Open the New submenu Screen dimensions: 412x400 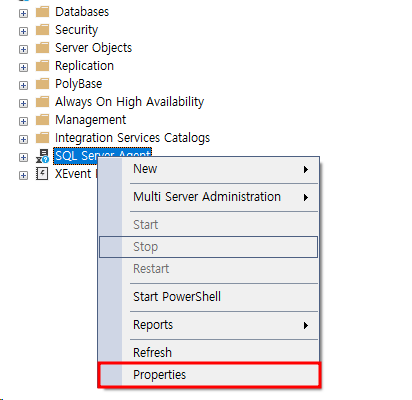click(x=208, y=169)
